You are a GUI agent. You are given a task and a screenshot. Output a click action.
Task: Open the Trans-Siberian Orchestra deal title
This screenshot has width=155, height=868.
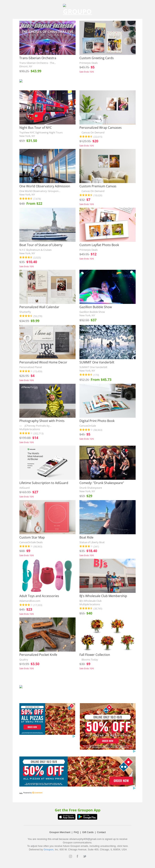pos(38,58)
